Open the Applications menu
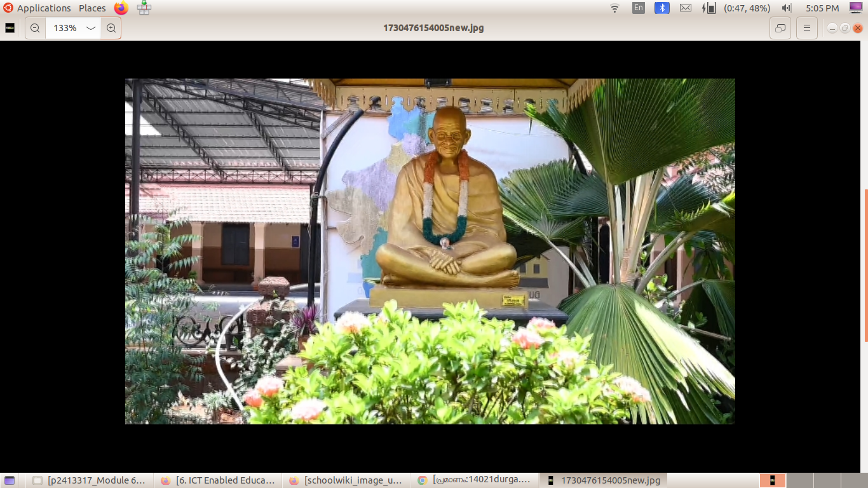 coord(37,8)
